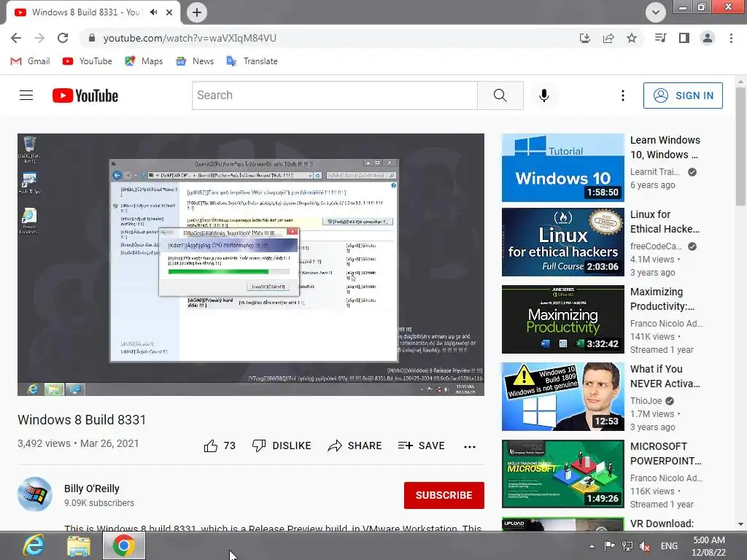Image resolution: width=747 pixels, height=560 pixels.
Task: Open the YouTube hamburger guide menu
Action: 26,96
